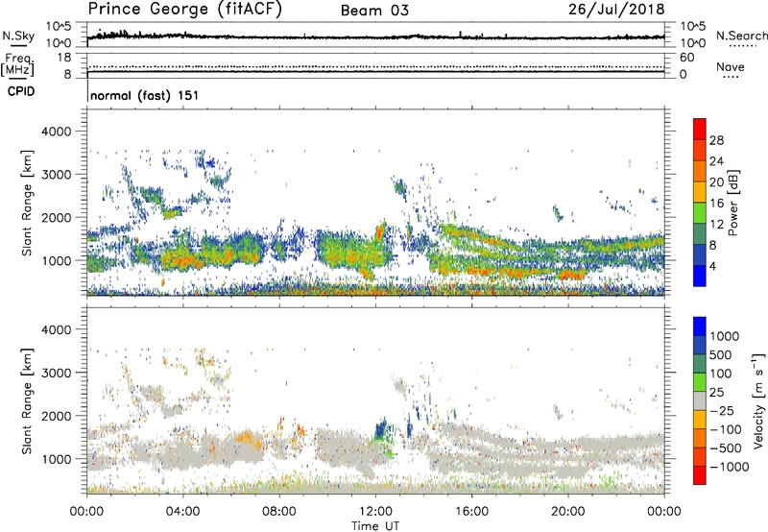Click the date '26/Jul/2018'
Screen dimensions: 768x532
pyautogui.click(x=616, y=10)
